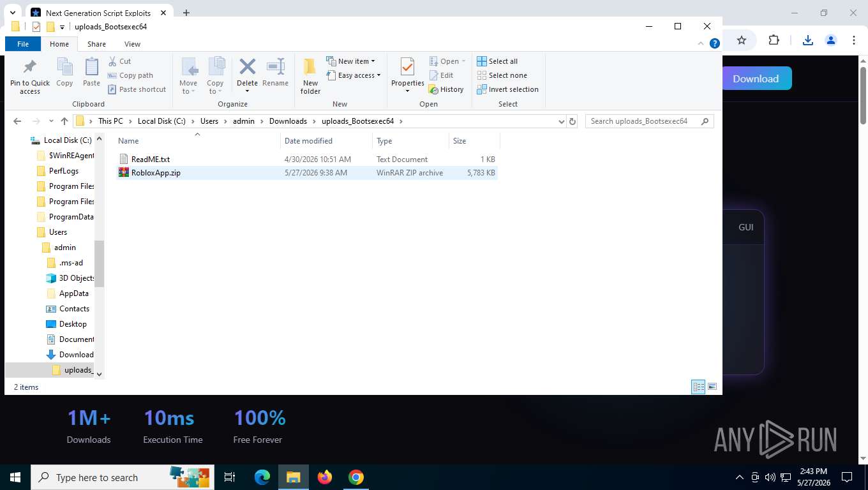Open Chrome Extensions puzzle icon
868x490 pixels.
(774, 40)
